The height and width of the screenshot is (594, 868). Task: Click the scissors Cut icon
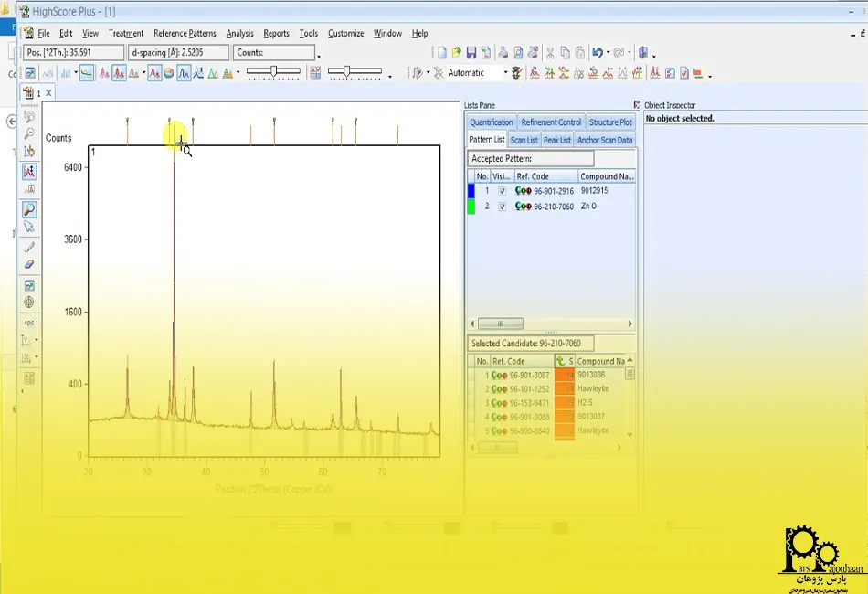coord(550,53)
